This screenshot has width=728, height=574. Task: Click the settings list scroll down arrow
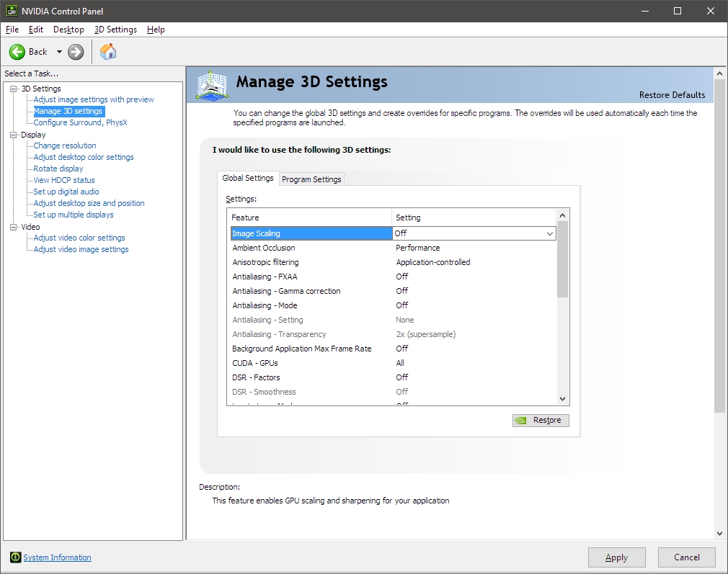pyautogui.click(x=562, y=399)
